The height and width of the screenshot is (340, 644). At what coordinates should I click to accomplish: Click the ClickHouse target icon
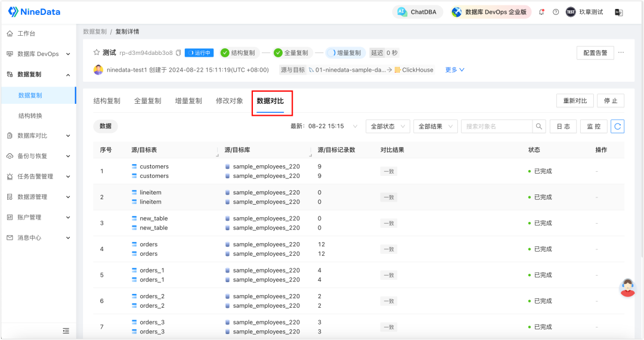click(x=397, y=70)
